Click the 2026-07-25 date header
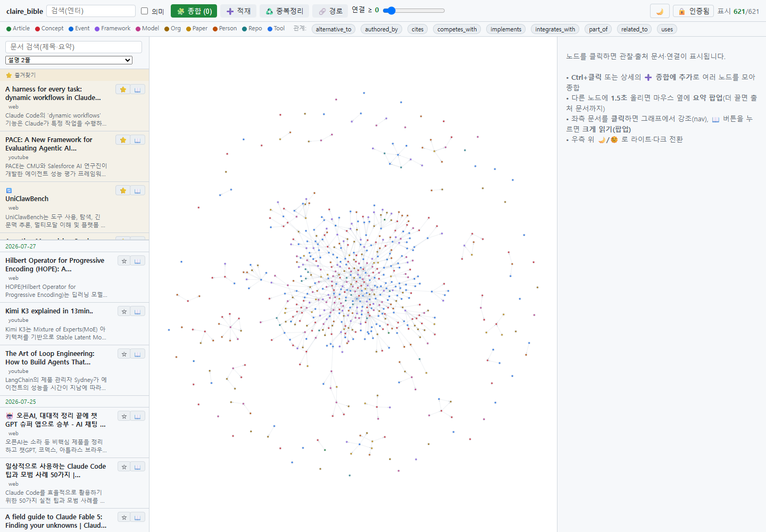 [74, 402]
